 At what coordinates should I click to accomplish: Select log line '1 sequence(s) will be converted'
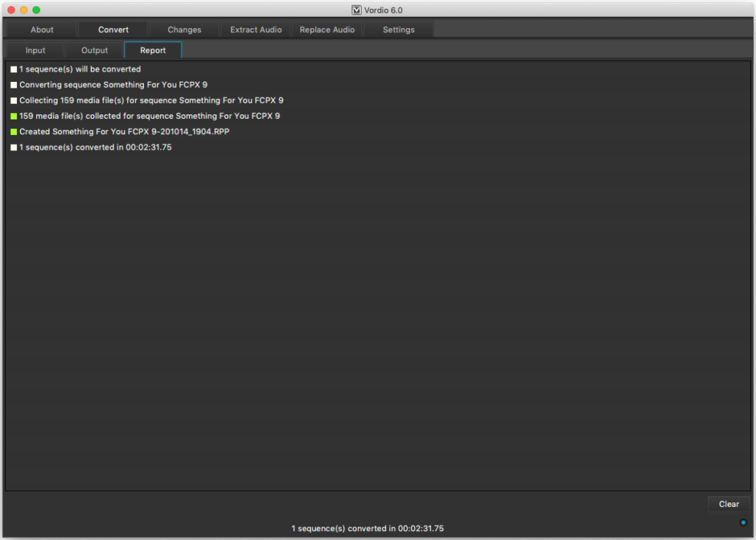pyautogui.click(x=80, y=69)
